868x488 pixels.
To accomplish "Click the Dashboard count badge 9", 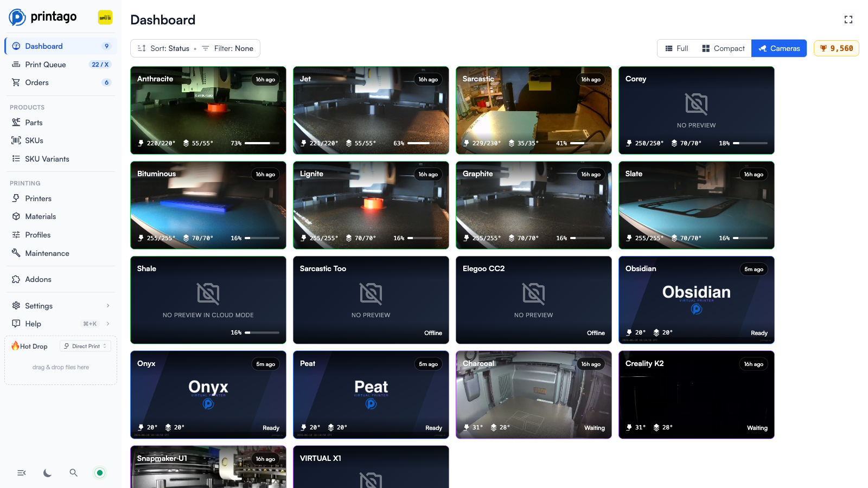I will coord(106,46).
